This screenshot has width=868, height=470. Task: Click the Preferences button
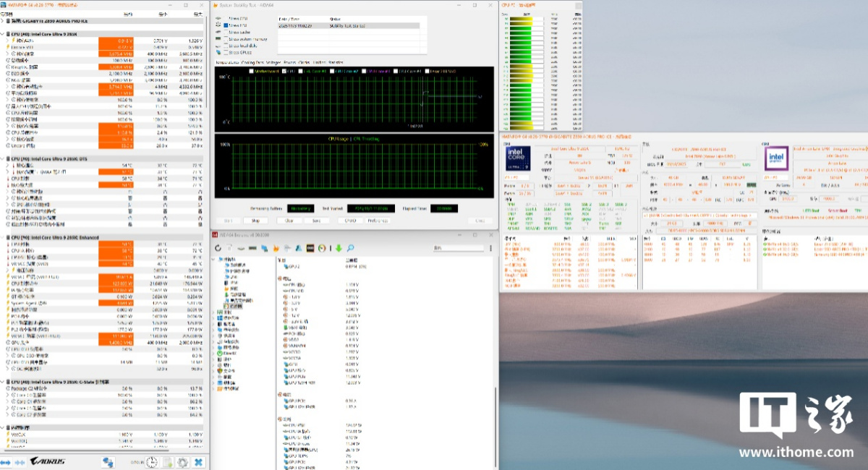pos(377,221)
